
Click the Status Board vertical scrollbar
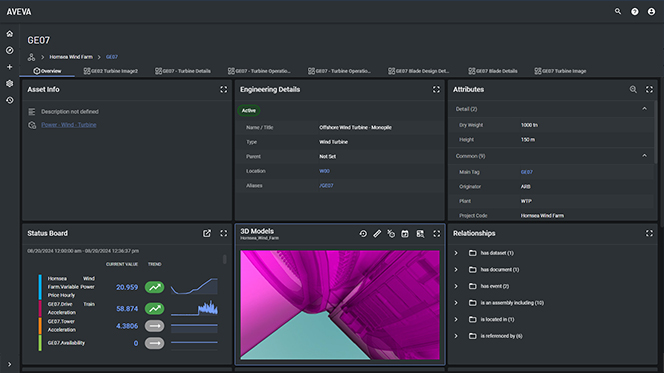[224, 259]
